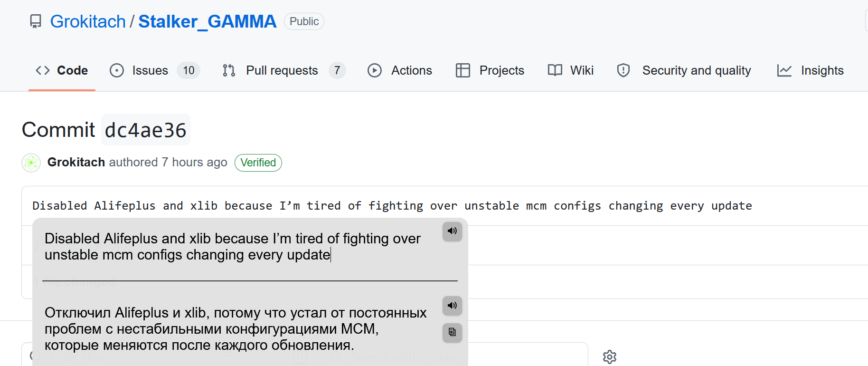This screenshot has height=366, width=868.
Task: Open the diff settings gear icon
Action: click(610, 357)
